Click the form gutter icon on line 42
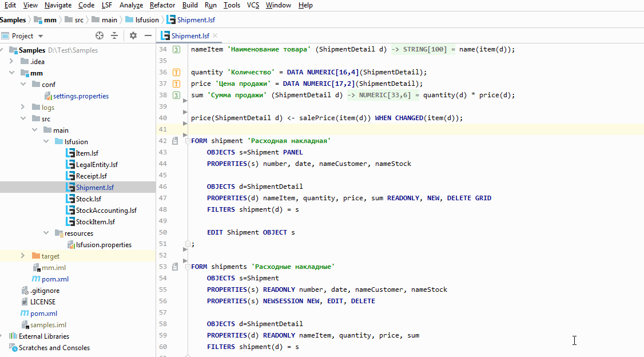644x357 pixels. (x=175, y=141)
